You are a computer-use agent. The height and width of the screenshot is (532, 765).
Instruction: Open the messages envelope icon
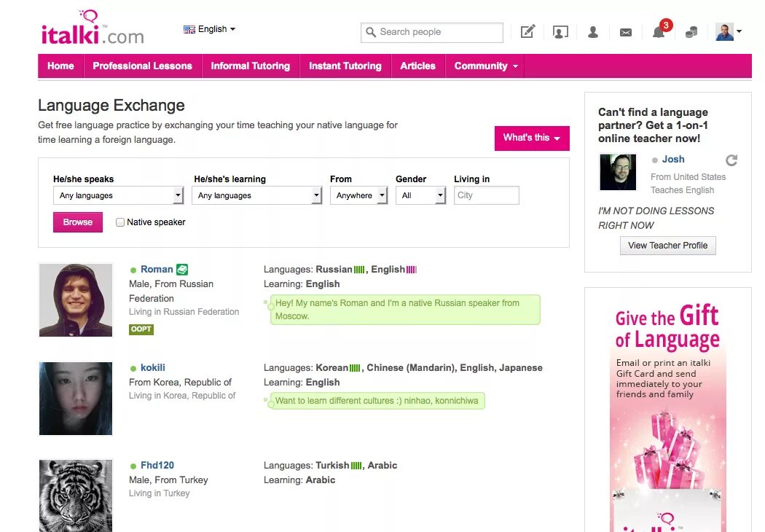[625, 33]
